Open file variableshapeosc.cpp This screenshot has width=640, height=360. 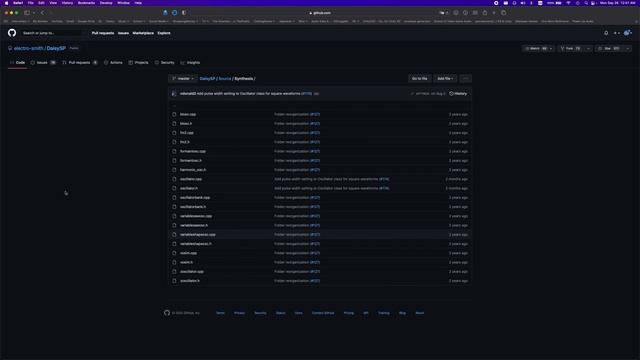(198, 235)
